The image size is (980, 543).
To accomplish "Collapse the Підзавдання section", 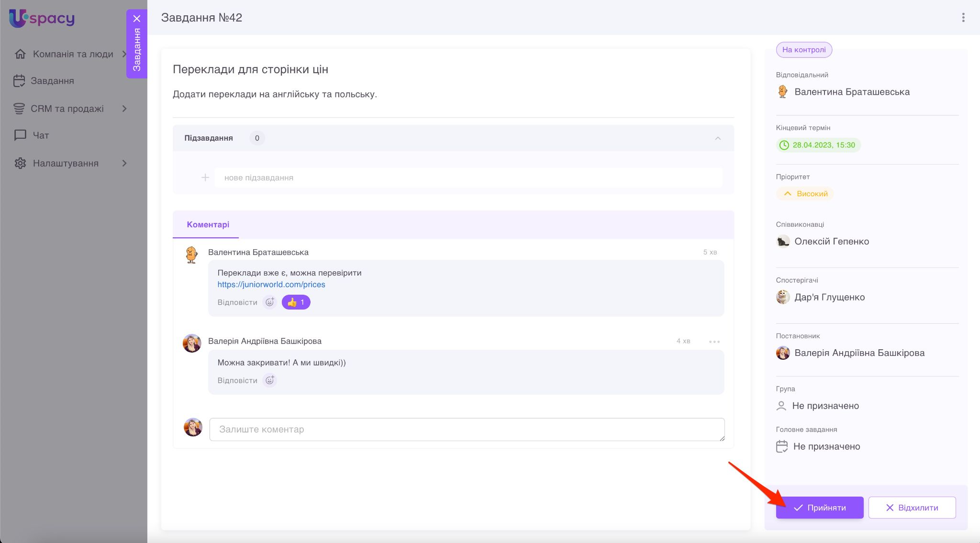I will pyautogui.click(x=717, y=138).
